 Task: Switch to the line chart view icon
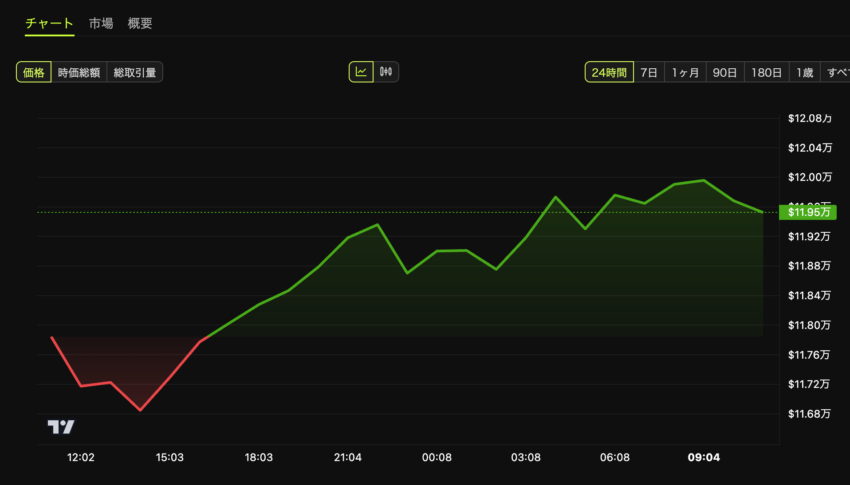pyautogui.click(x=361, y=72)
